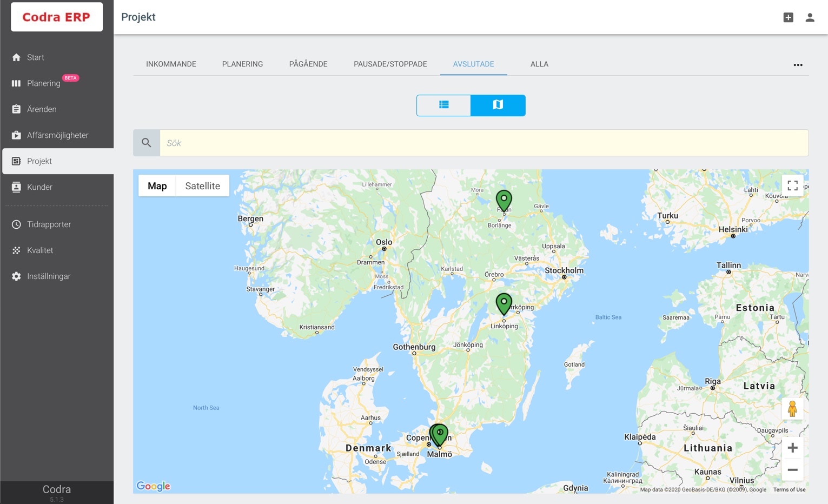Select the Map view type
The height and width of the screenshot is (504, 828).
[157, 185]
